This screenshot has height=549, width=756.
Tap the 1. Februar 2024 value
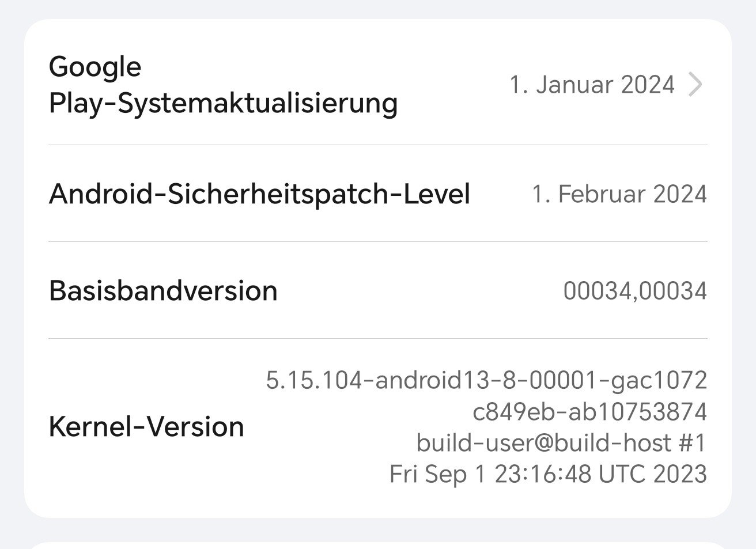(619, 194)
